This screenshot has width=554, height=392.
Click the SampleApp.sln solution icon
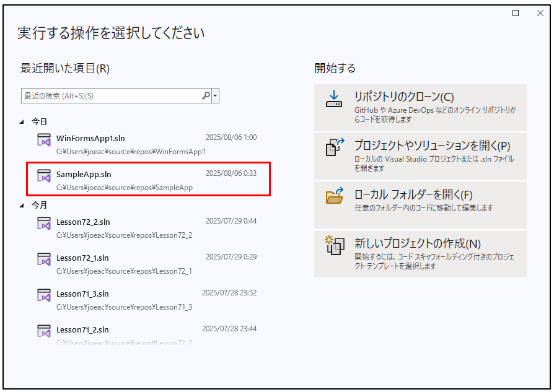[43, 175]
